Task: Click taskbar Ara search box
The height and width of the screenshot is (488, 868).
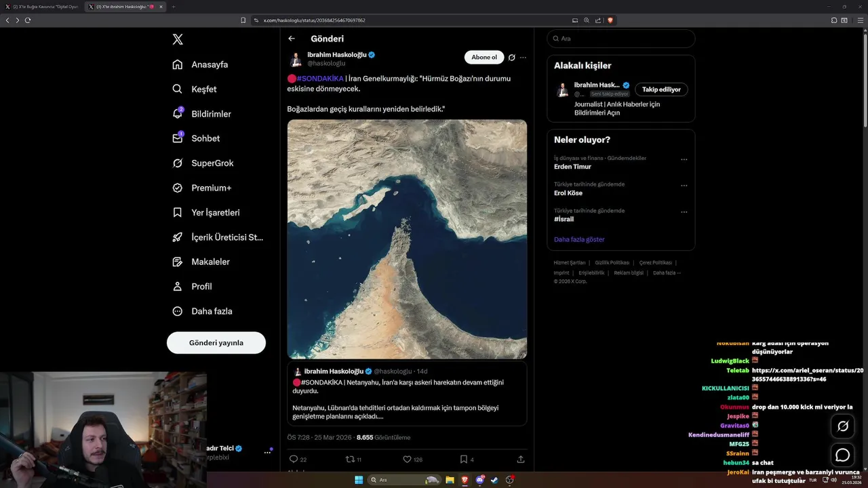Action: pos(404,480)
